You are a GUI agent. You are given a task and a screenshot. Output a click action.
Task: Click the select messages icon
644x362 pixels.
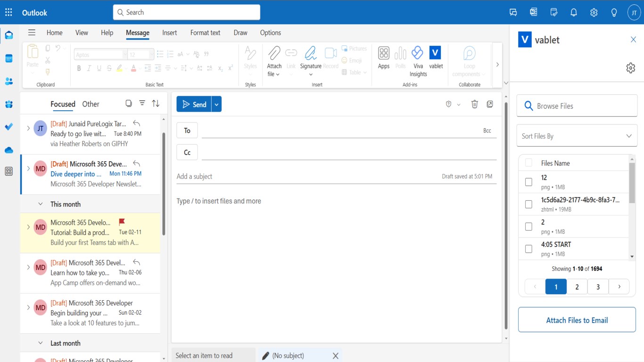point(129,103)
